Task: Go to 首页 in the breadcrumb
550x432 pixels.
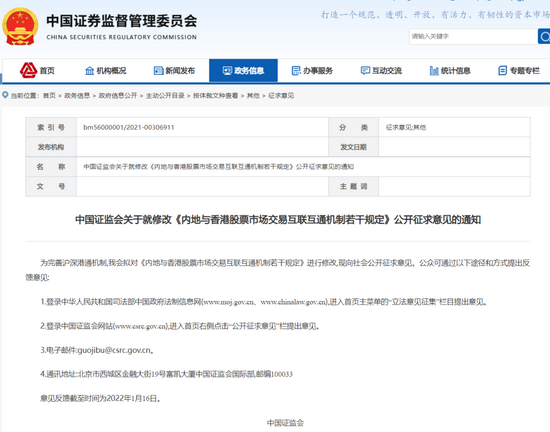Action: [x=49, y=96]
